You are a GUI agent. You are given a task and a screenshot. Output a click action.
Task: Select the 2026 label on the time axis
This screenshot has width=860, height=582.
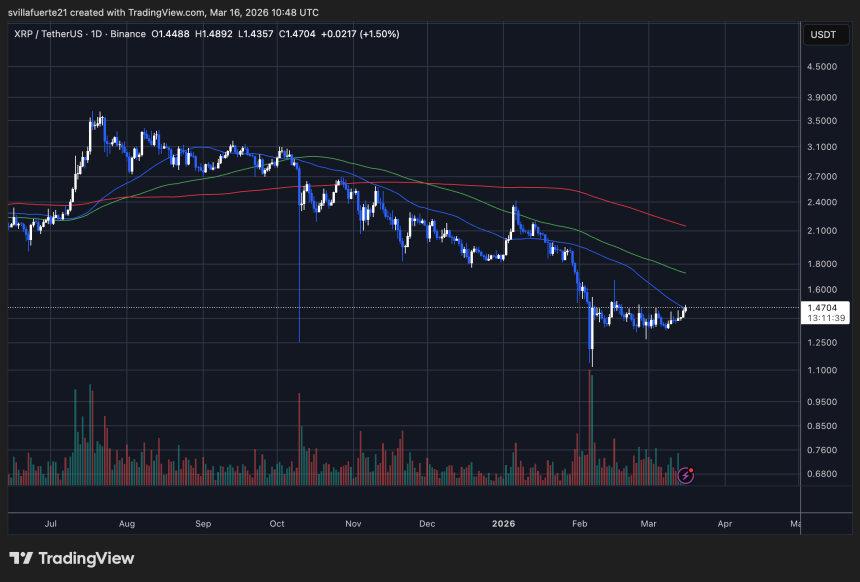click(x=503, y=523)
